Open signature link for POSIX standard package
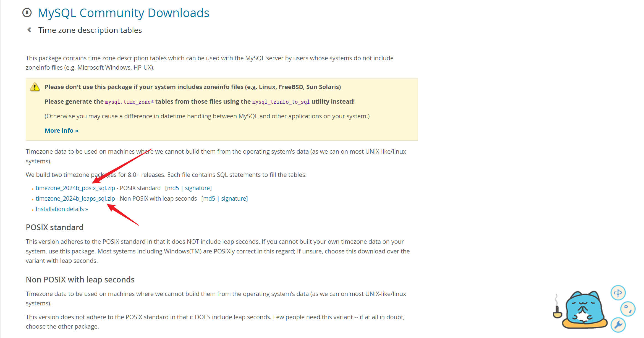 [197, 188]
